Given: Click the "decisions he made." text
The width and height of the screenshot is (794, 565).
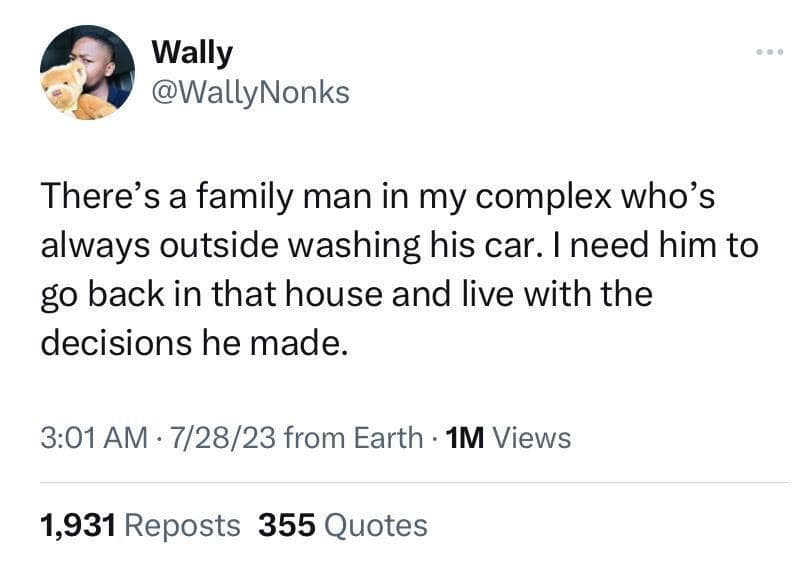Looking at the screenshot, I should (x=195, y=343).
